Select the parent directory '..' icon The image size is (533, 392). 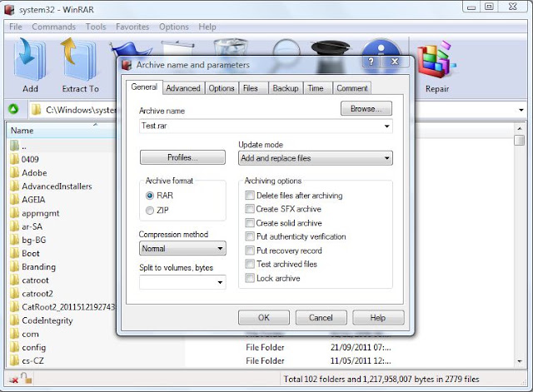(14, 146)
